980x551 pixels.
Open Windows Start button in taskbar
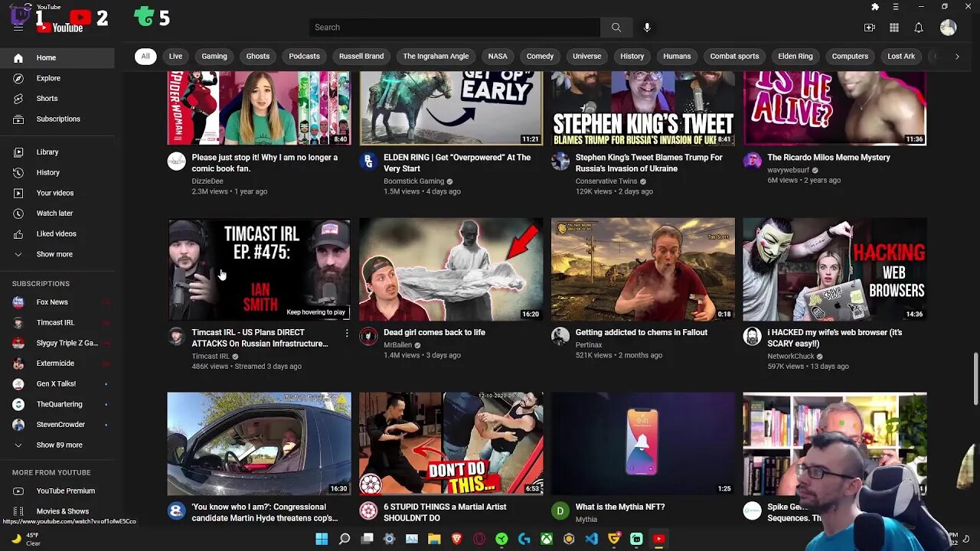[322, 539]
